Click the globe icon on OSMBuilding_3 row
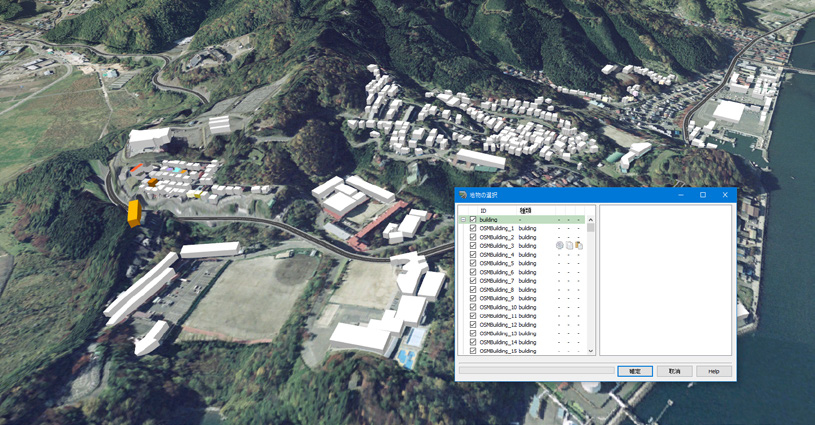Screen dimensions: 815x425 (559, 246)
